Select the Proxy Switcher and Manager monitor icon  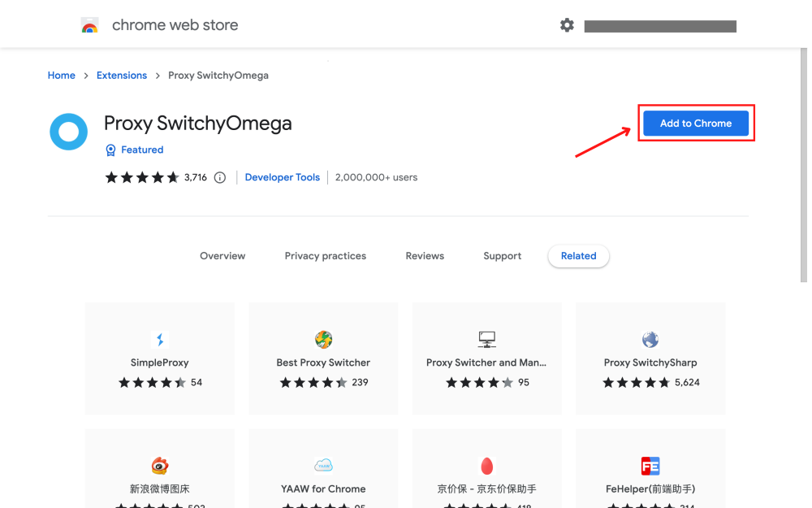[x=486, y=339]
